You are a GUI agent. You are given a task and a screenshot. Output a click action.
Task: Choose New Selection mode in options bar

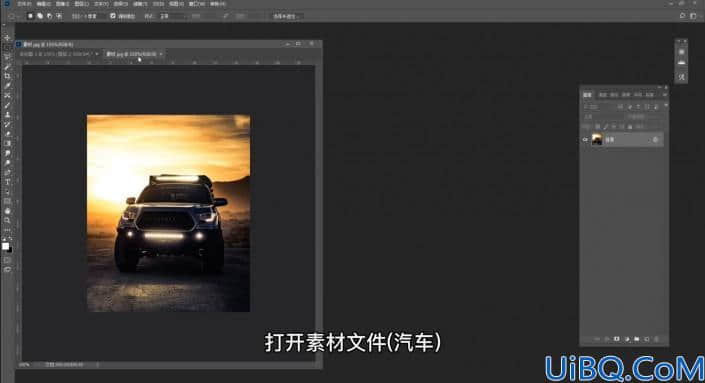click(30, 16)
